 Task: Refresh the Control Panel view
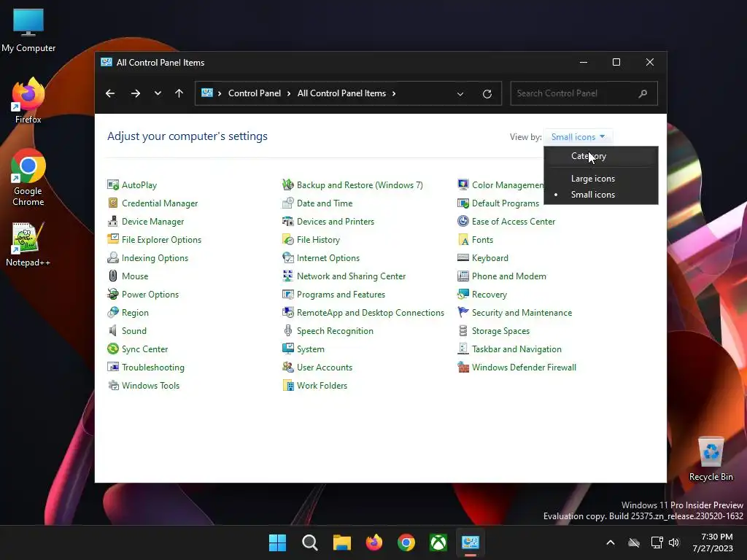487,94
